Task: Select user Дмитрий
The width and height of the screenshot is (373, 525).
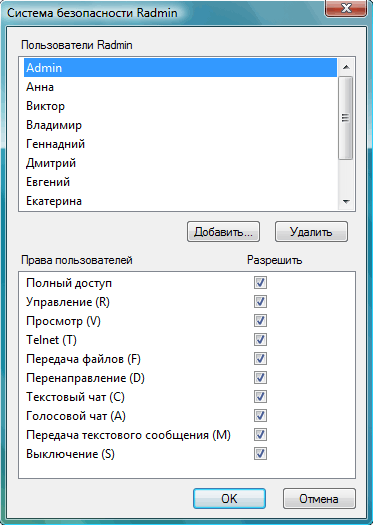Action: [180, 163]
